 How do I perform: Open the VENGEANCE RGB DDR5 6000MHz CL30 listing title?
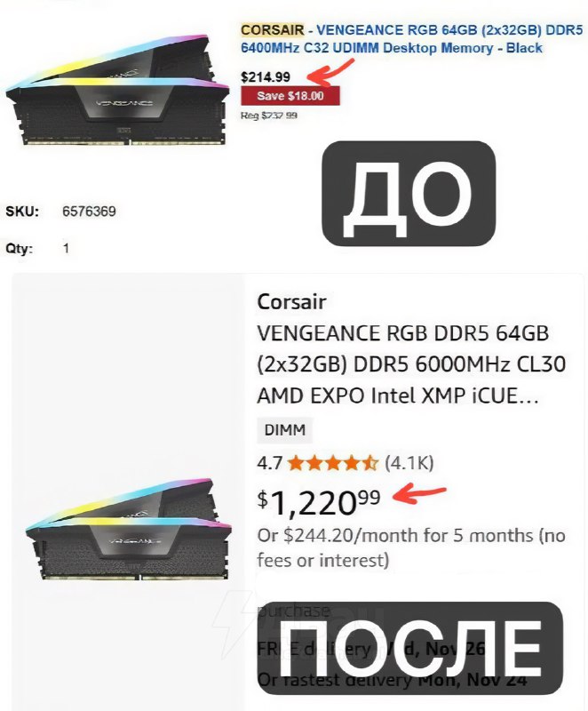click(x=411, y=364)
